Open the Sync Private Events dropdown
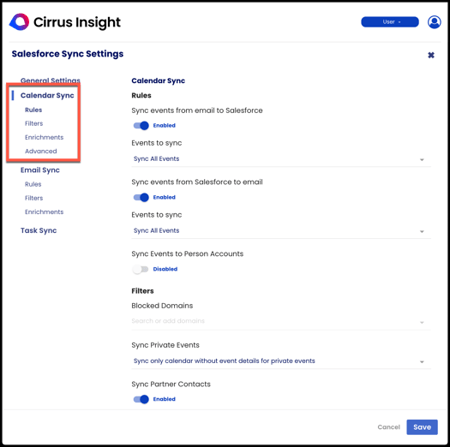This screenshot has width=450, height=447. (x=281, y=361)
